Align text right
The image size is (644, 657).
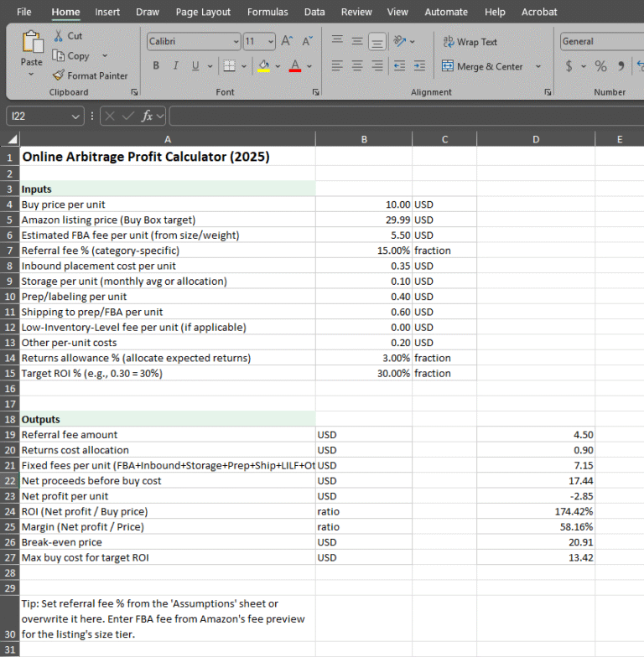coord(377,65)
